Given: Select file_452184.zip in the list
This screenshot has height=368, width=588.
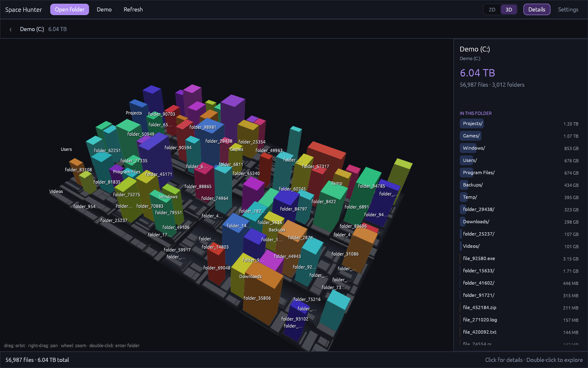Looking at the screenshot, I should tap(519, 307).
